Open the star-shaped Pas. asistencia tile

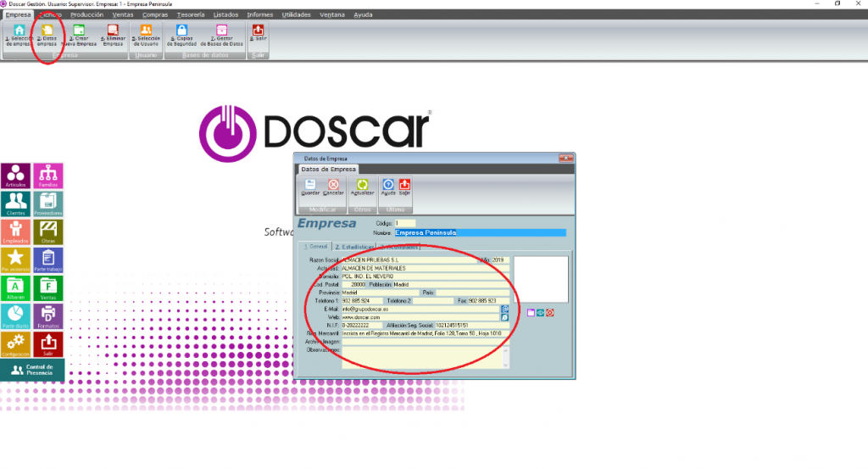coord(15,260)
